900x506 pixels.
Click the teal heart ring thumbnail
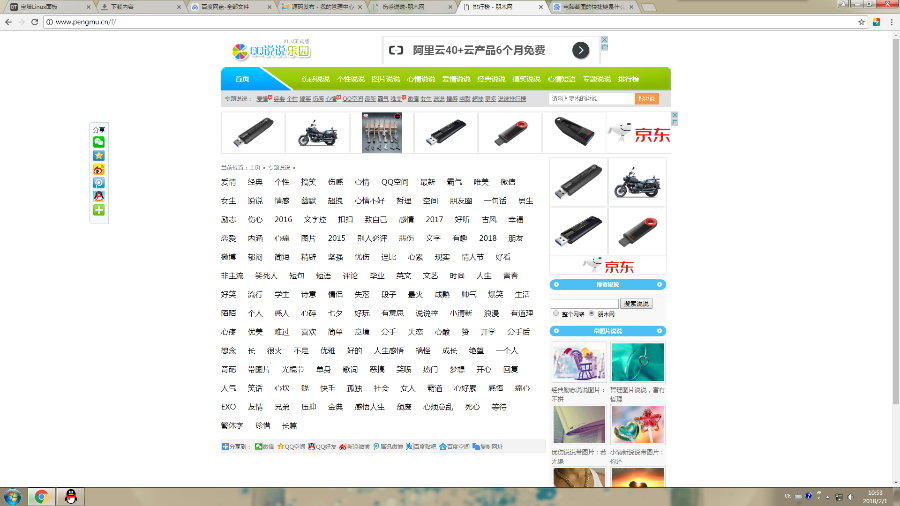click(638, 362)
